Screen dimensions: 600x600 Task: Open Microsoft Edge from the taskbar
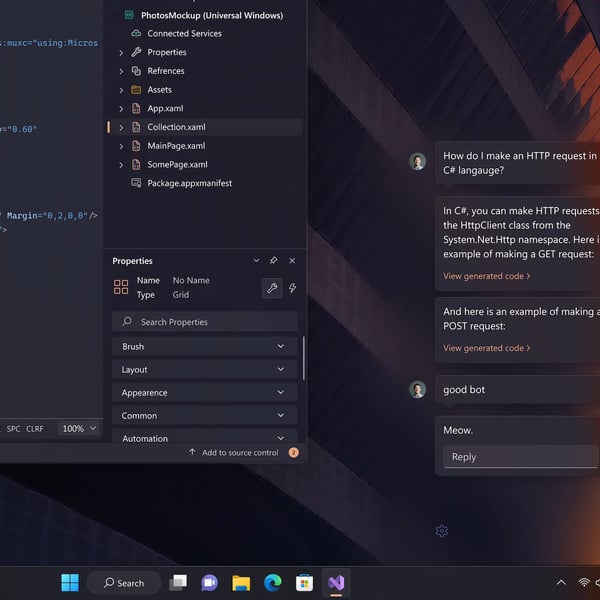coord(272,582)
